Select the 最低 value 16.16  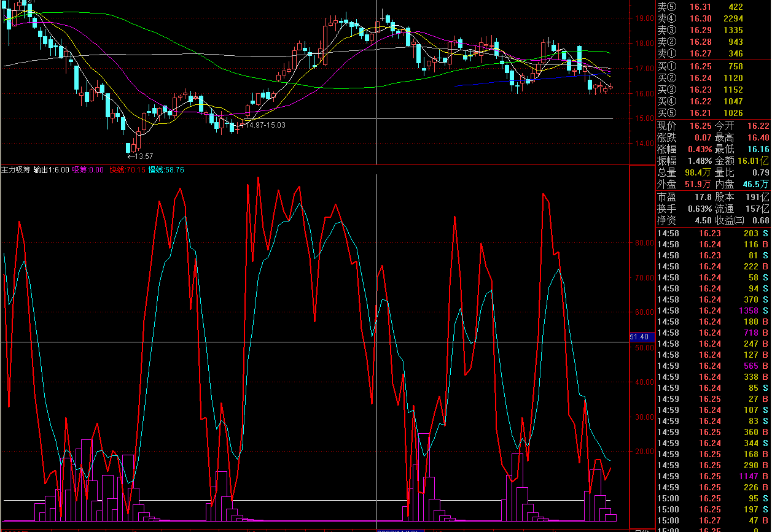(758, 149)
